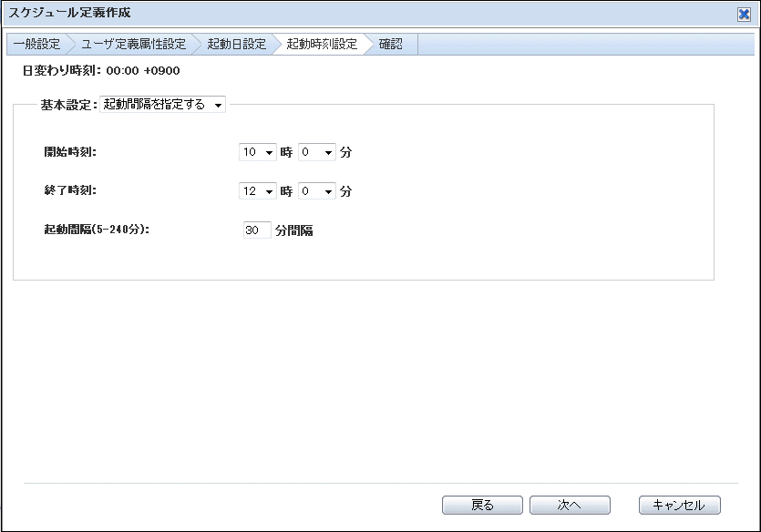This screenshot has width=761, height=532.
Task: Cancel with the キャンセル button
Action: 680,505
